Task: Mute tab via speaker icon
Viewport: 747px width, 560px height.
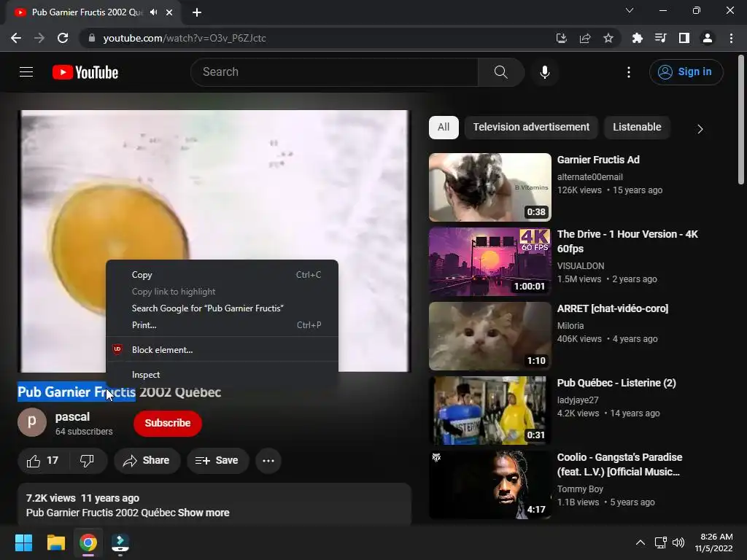Action: pos(153,12)
